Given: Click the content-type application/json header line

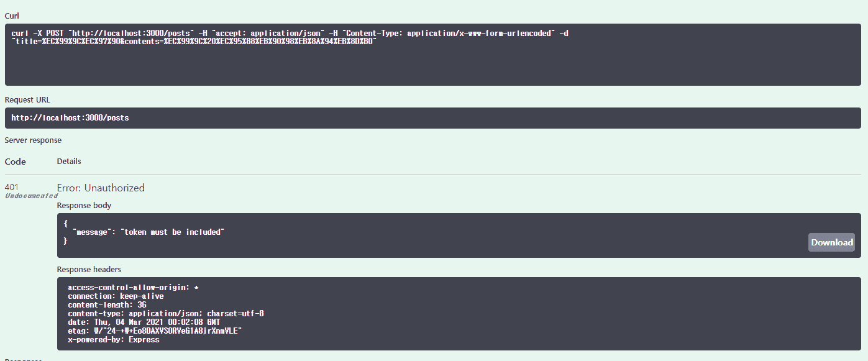Looking at the screenshot, I should coord(166,314).
